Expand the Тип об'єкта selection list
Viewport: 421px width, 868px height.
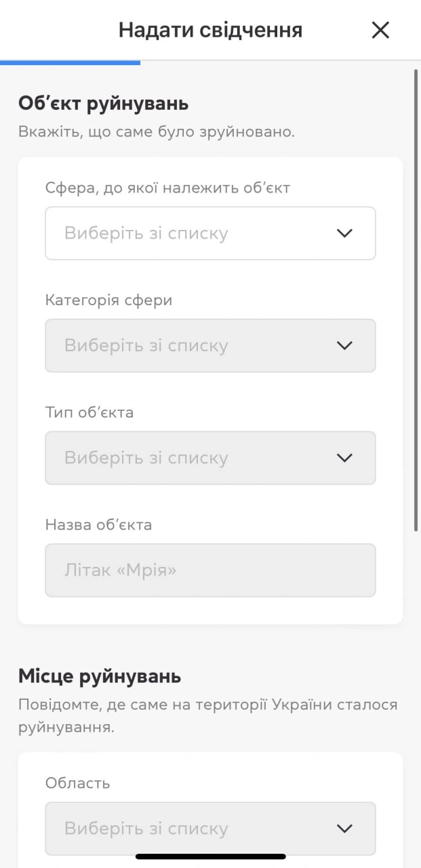coord(210,458)
